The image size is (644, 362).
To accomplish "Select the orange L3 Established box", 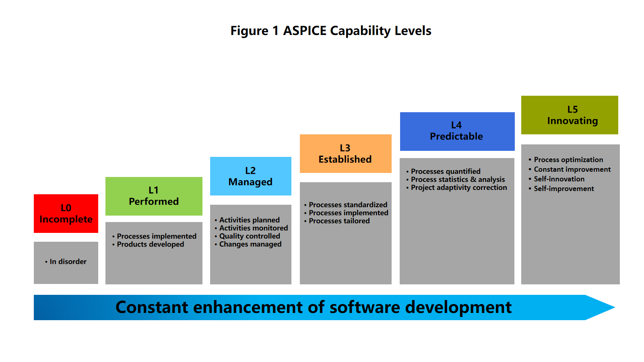I will [x=345, y=154].
